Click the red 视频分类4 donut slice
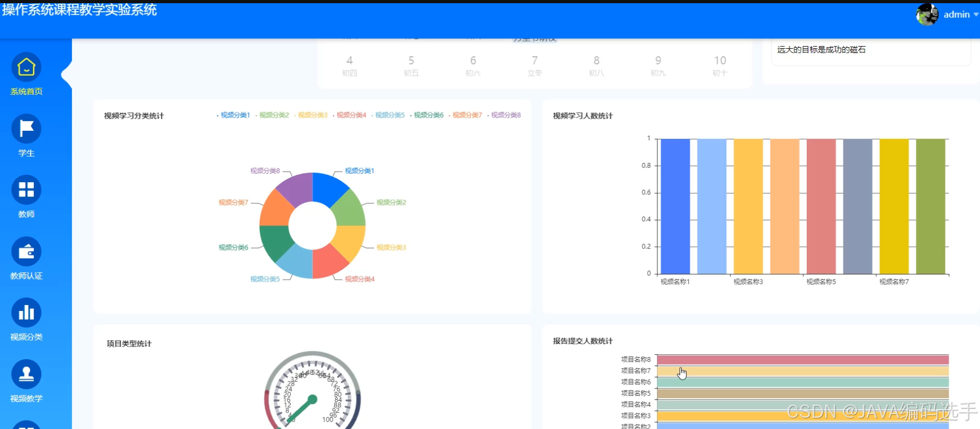Viewport: 980px width, 429px height. click(x=327, y=263)
